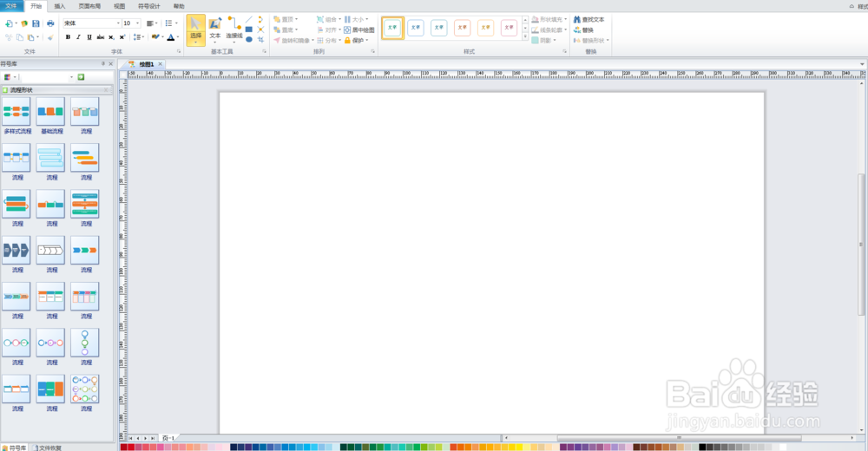Toggle superscript formatting

tap(122, 37)
